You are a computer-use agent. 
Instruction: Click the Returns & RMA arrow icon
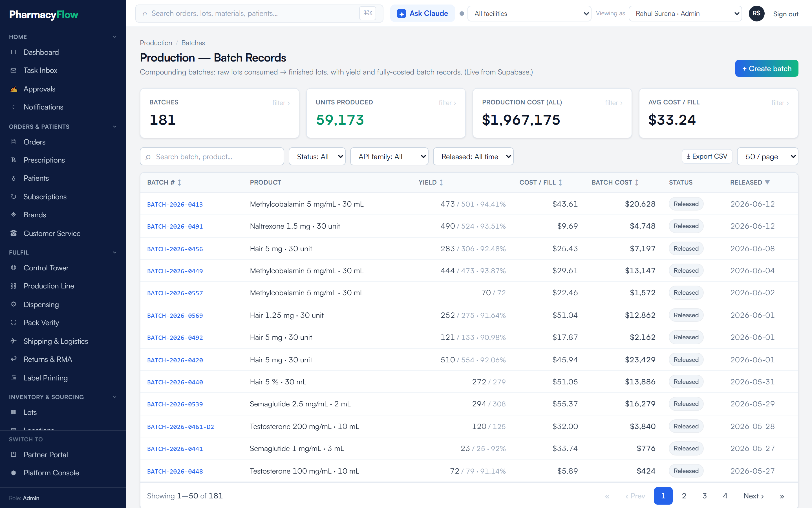click(x=14, y=359)
